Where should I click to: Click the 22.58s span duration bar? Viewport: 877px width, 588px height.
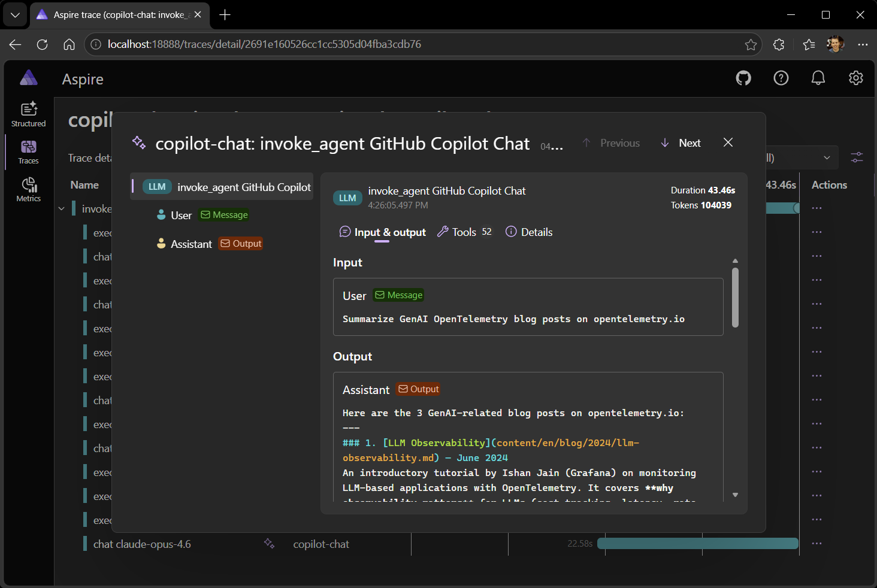698,544
